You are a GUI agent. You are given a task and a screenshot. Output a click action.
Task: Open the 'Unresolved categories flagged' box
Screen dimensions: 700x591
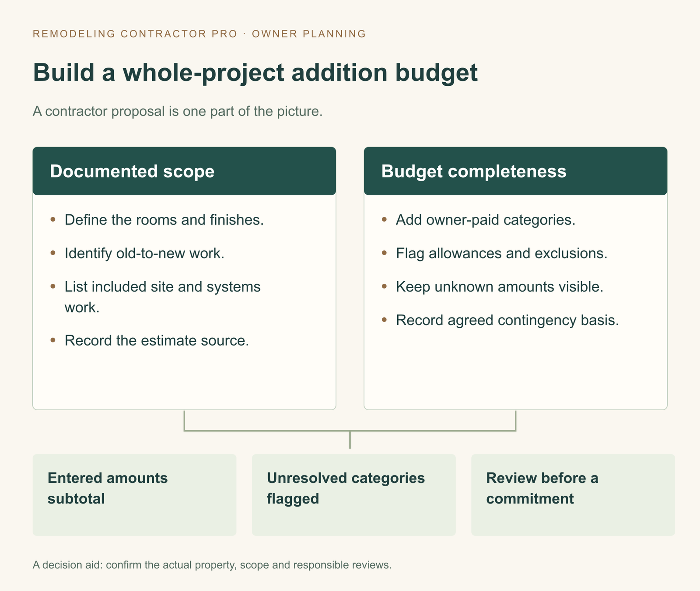353,495
